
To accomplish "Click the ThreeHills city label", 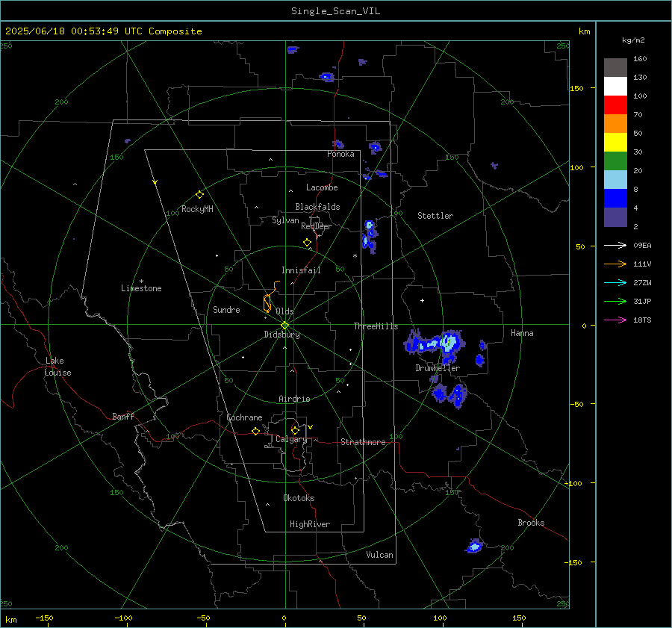I will pos(376,326).
